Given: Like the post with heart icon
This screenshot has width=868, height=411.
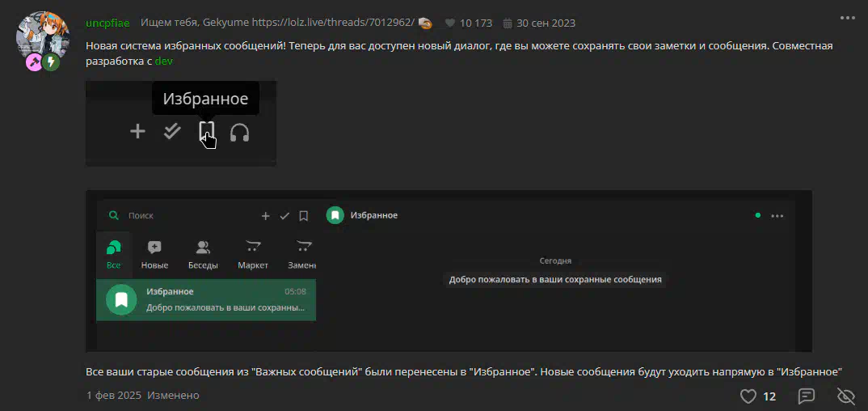Looking at the screenshot, I should 748,396.
